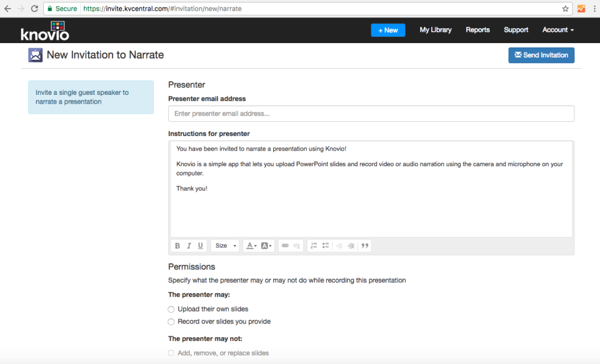Apply italic styling to the instructions text

pyautogui.click(x=189, y=245)
